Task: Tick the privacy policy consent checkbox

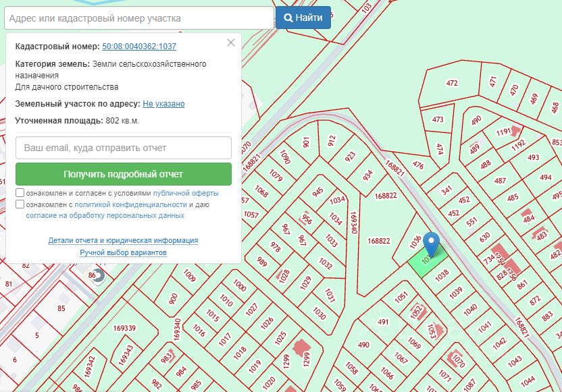Action: (20, 204)
